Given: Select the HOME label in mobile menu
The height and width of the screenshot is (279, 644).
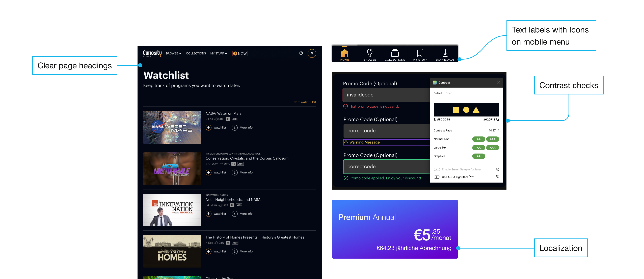Looking at the screenshot, I should click(x=344, y=60).
